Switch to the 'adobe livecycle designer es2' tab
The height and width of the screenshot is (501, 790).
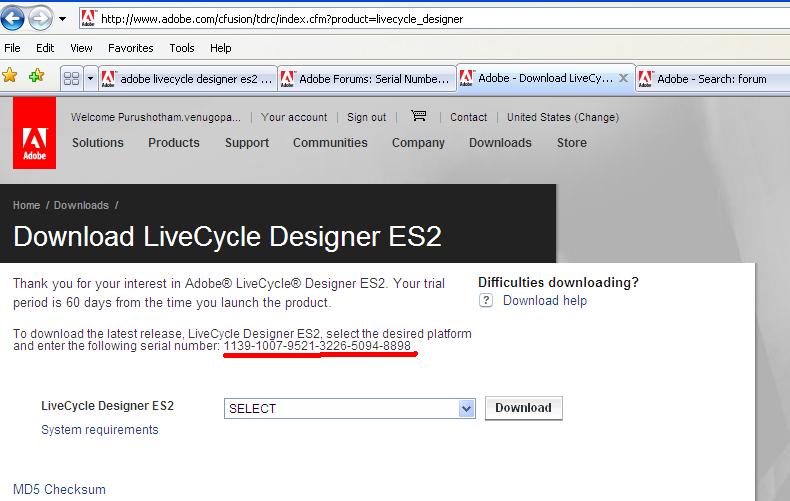(x=187, y=79)
